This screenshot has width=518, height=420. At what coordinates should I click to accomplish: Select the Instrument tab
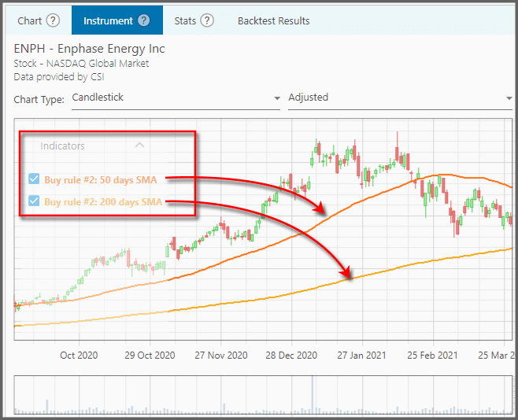tap(117, 20)
